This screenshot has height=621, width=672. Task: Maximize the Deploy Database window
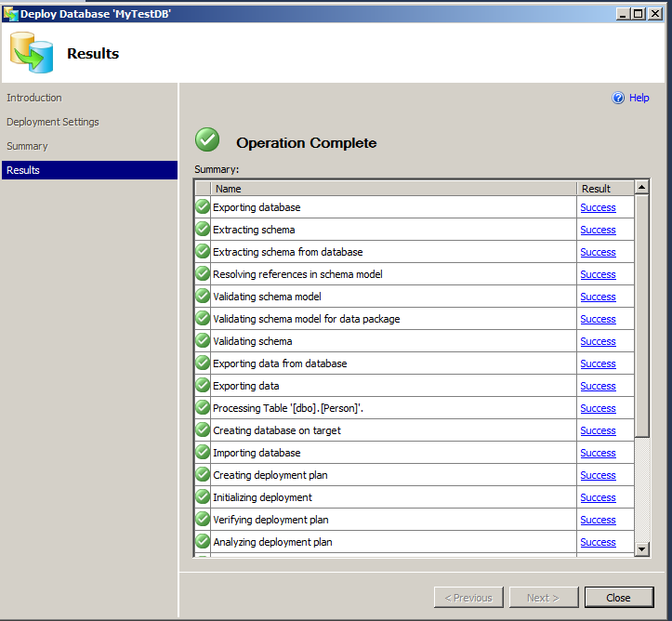coord(638,13)
